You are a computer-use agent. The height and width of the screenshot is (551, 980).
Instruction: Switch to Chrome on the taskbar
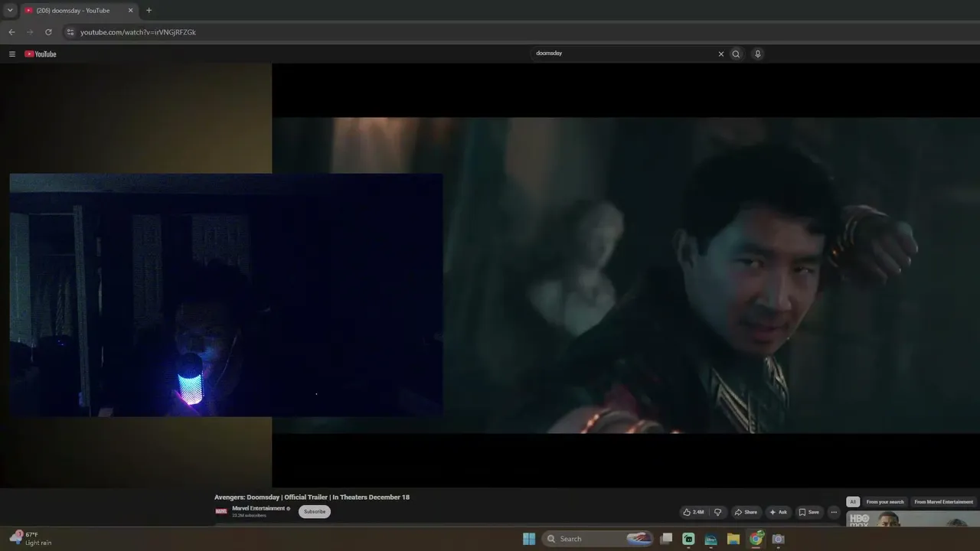[x=756, y=539]
